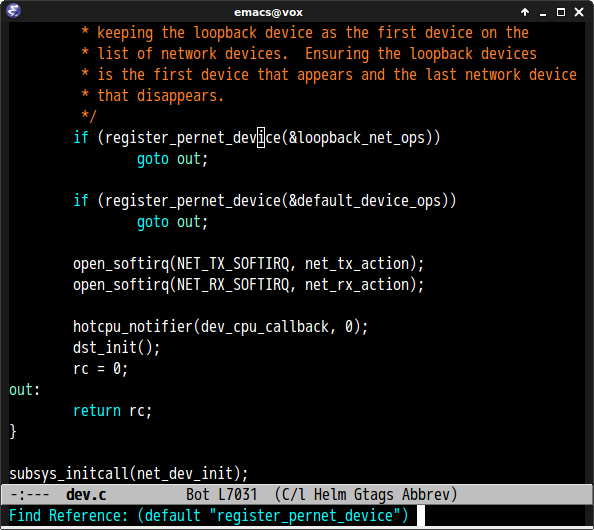Click the dev.c buffer name in mode line

[x=86, y=494]
